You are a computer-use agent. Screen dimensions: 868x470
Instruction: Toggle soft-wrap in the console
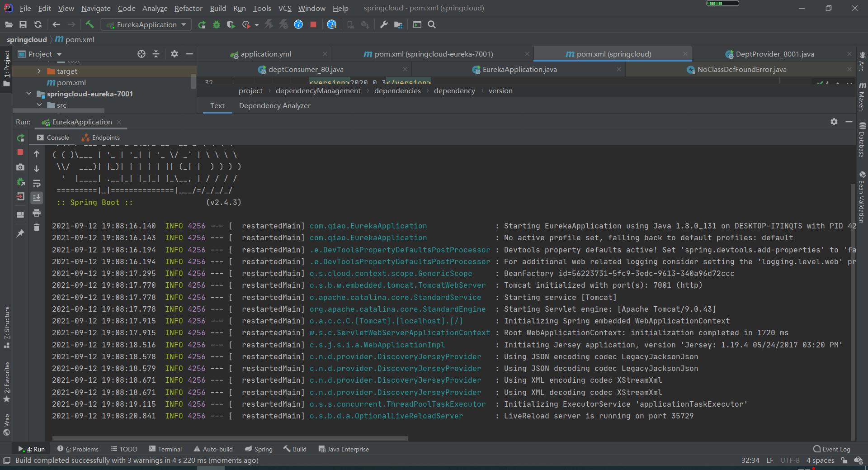tap(37, 184)
